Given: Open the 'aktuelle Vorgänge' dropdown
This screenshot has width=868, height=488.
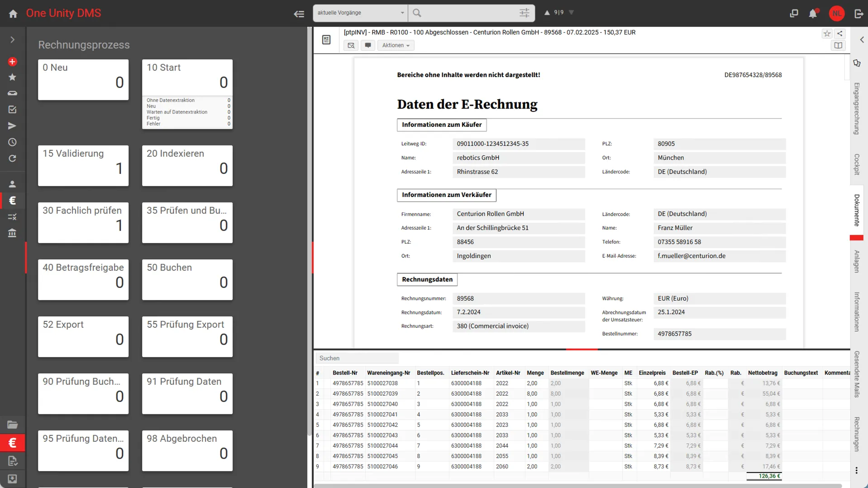Looking at the screenshot, I should pyautogui.click(x=360, y=13).
